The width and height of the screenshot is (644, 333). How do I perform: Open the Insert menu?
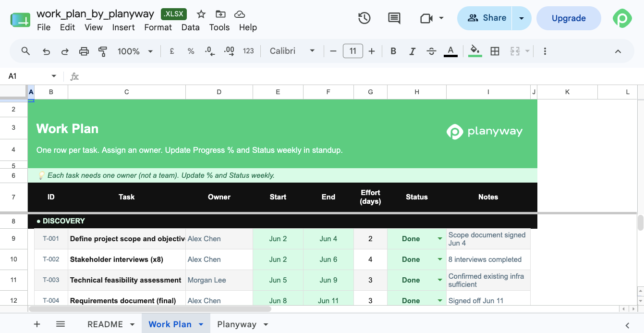(x=123, y=27)
